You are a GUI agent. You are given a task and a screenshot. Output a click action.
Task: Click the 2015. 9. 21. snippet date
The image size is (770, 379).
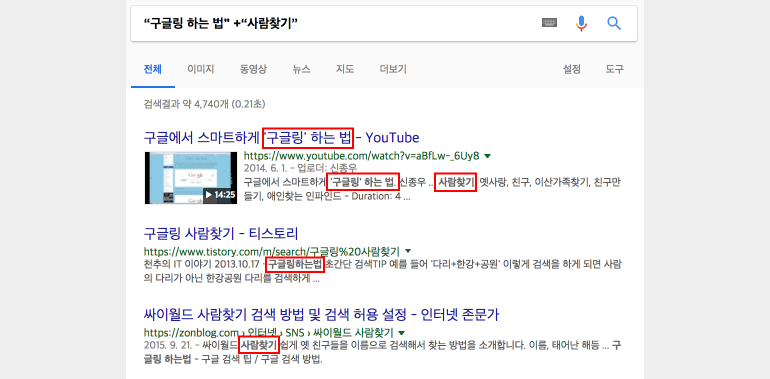168,345
